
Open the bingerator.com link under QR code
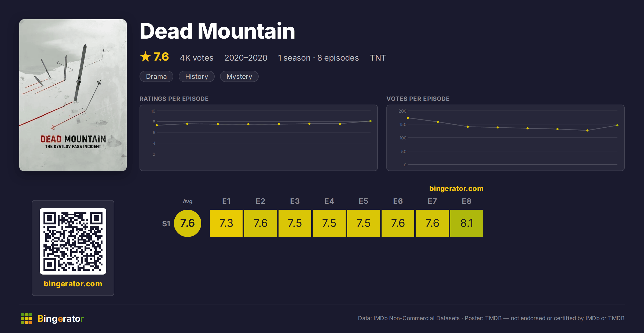[x=73, y=284]
